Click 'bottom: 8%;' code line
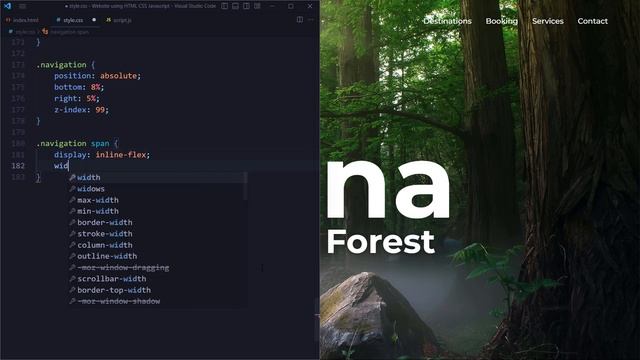This screenshot has height=360, width=640. tap(79, 87)
